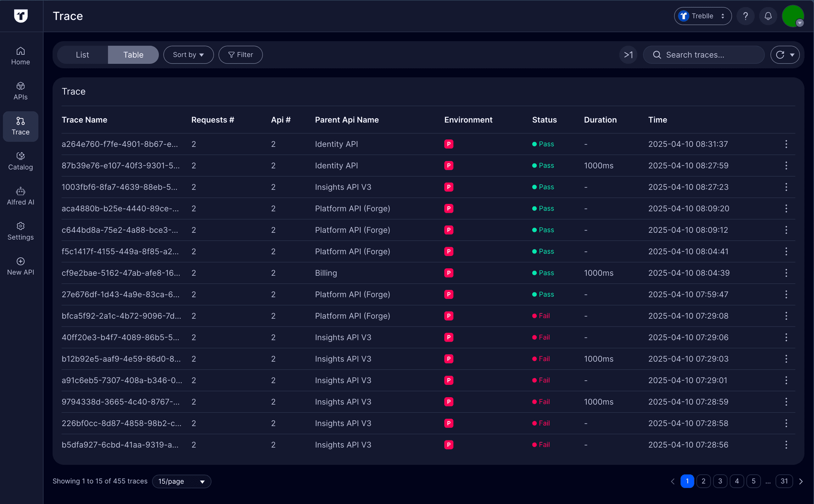Go to page 4
Image resolution: width=814 pixels, height=504 pixels.
(x=737, y=481)
